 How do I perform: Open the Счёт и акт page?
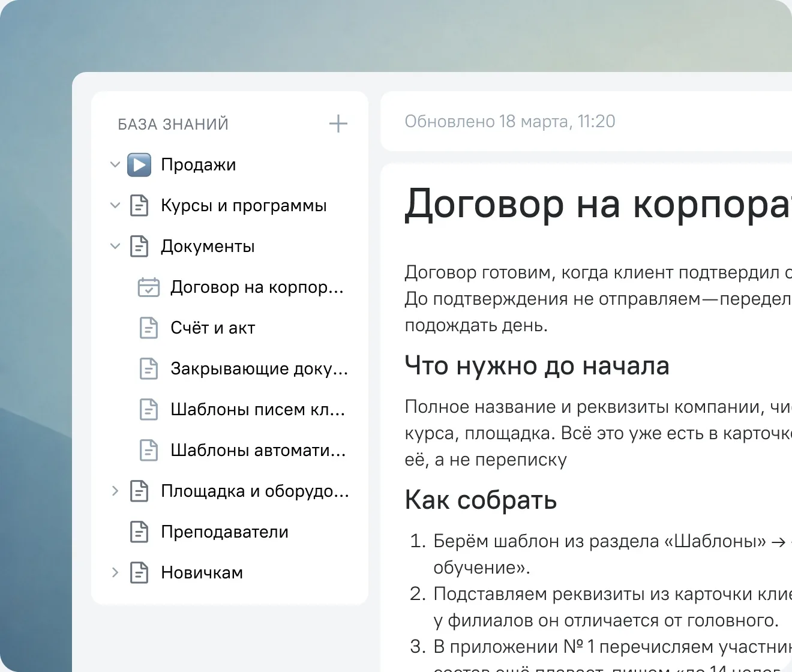point(213,328)
